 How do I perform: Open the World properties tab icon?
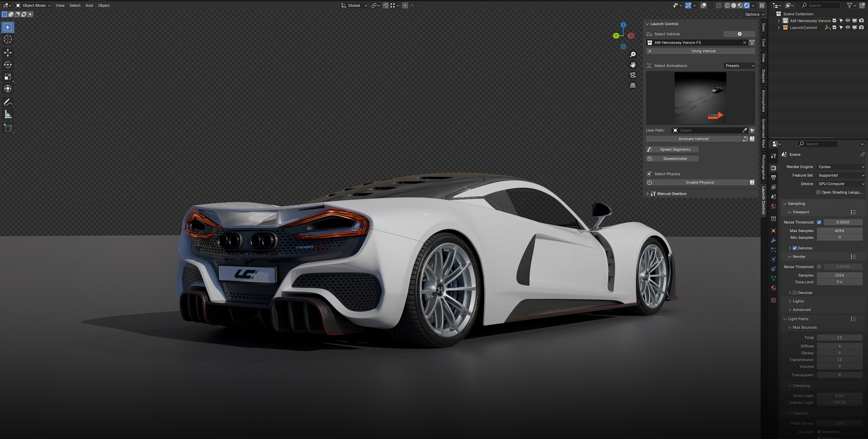pos(774,206)
